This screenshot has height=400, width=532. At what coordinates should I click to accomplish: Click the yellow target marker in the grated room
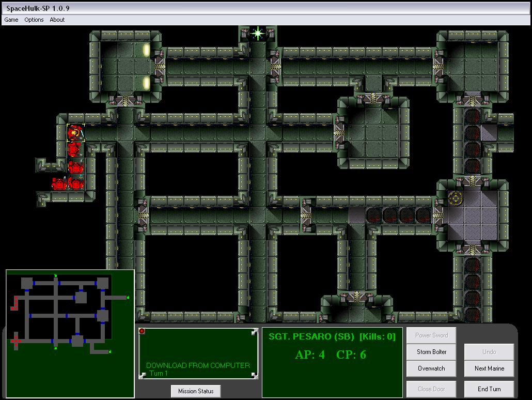click(456, 198)
